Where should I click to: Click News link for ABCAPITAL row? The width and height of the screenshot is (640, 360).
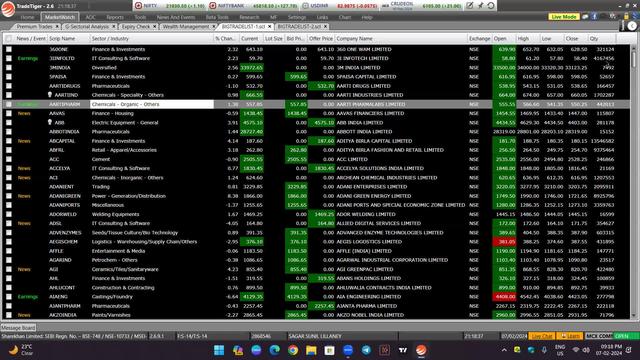point(24,141)
